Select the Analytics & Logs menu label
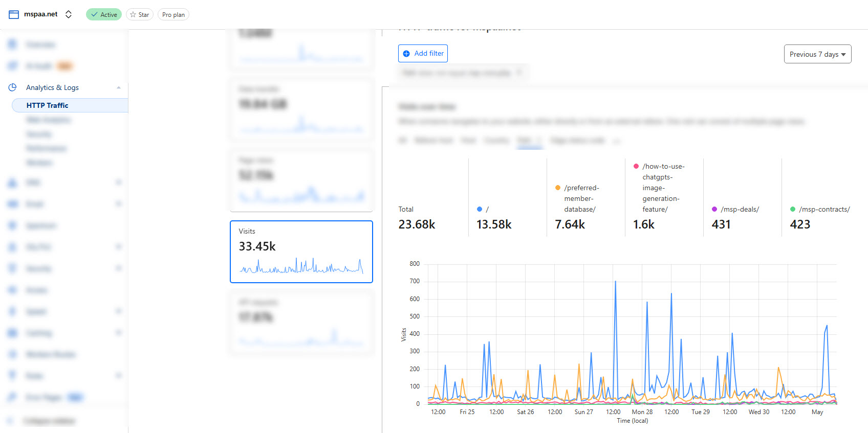This screenshot has width=868, height=433. [52, 87]
